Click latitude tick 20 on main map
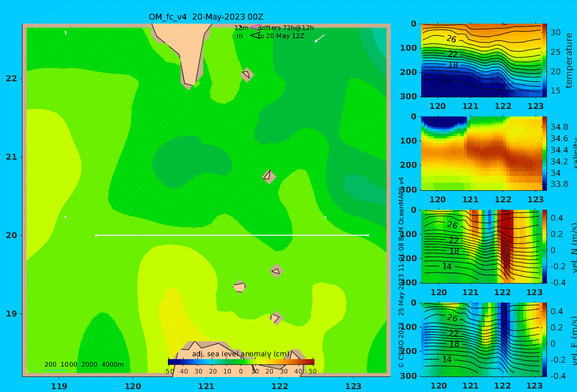This screenshot has width=577, height=392. coord(12,235)
